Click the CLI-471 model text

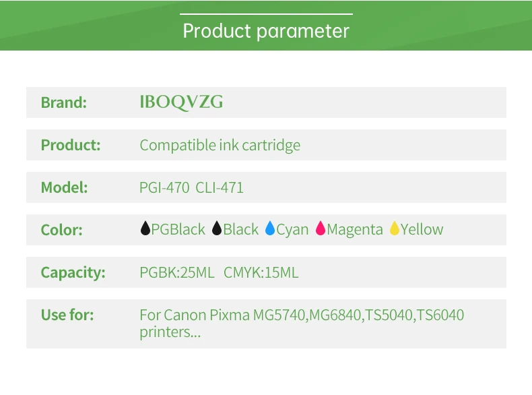[220, 187]
